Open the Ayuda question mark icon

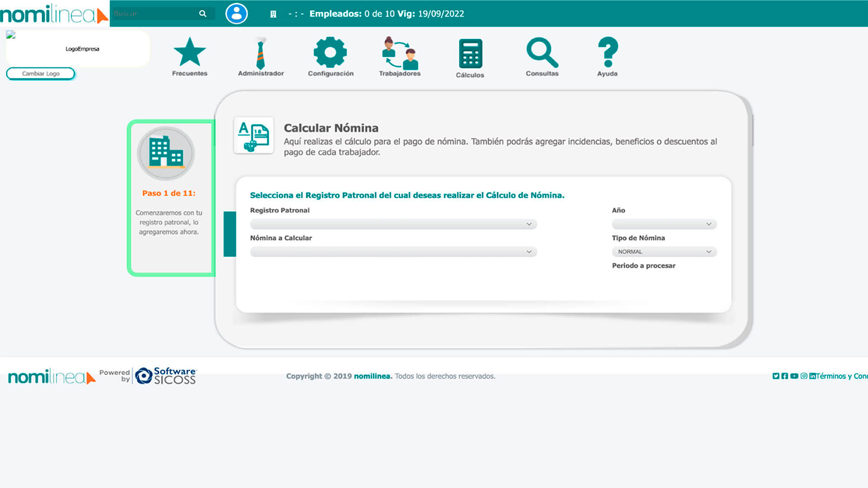click(607, 52)
